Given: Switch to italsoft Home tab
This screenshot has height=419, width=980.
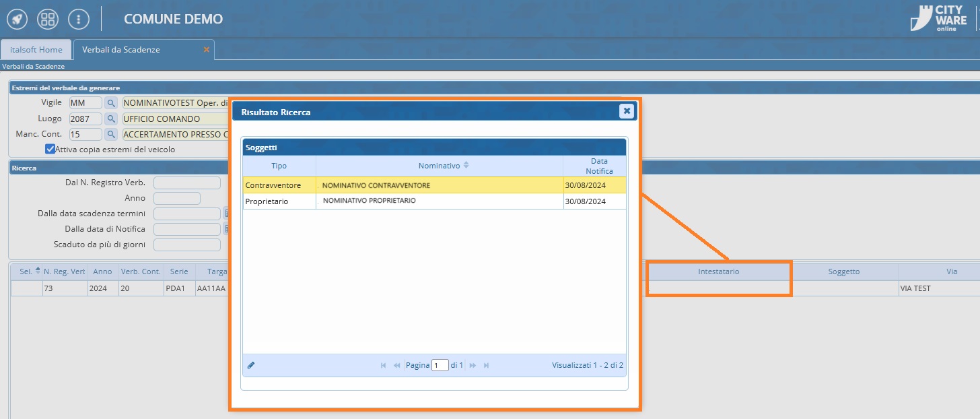Looking at the screenshot, I should (x=36, y=50).
